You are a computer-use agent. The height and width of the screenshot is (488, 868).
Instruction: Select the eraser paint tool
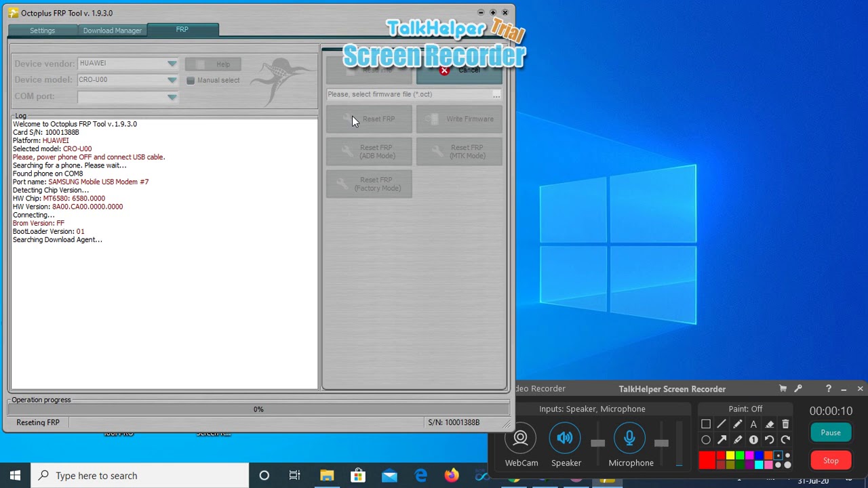[770, 424]
